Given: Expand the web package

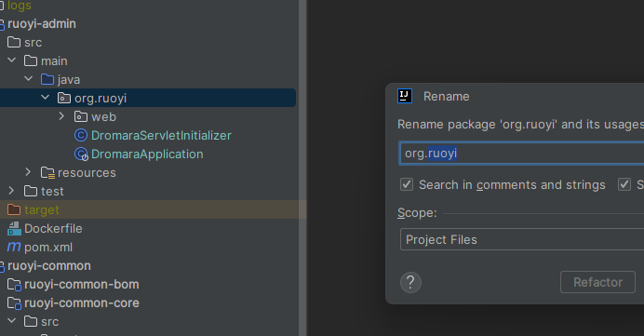Looking at the screenshot, I should pyautogui.click(x=61, y=116).
